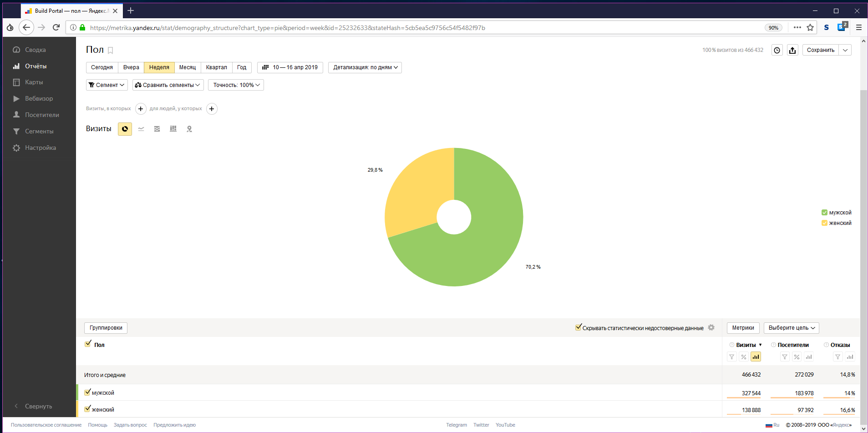Open help hint for Визиты metric
This screenshot has height=433, width=868.
point(732,345)
